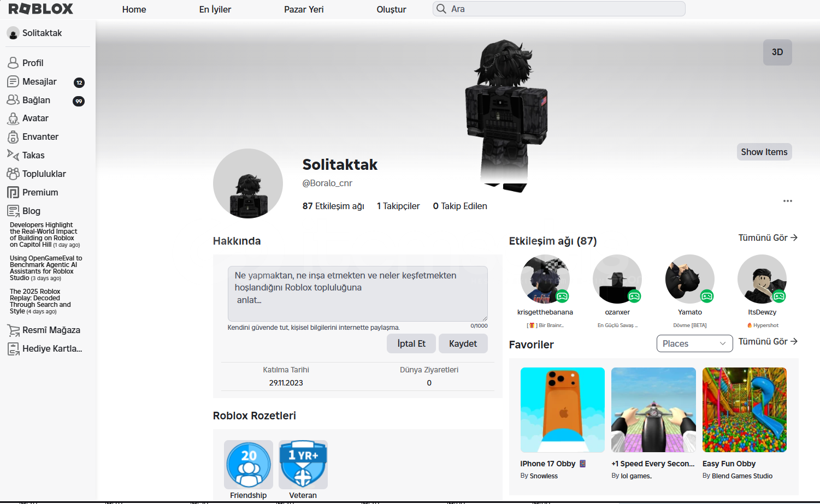820x504 pixels.
Task: Click the Veteran badge icon
Action: [x=303, y=465]
